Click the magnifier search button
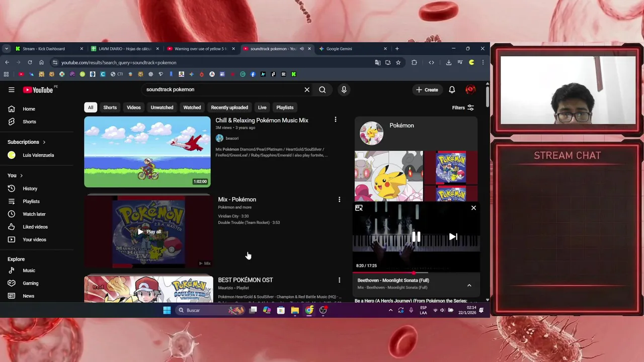This screenshot has height=362, width=644. 322,89
